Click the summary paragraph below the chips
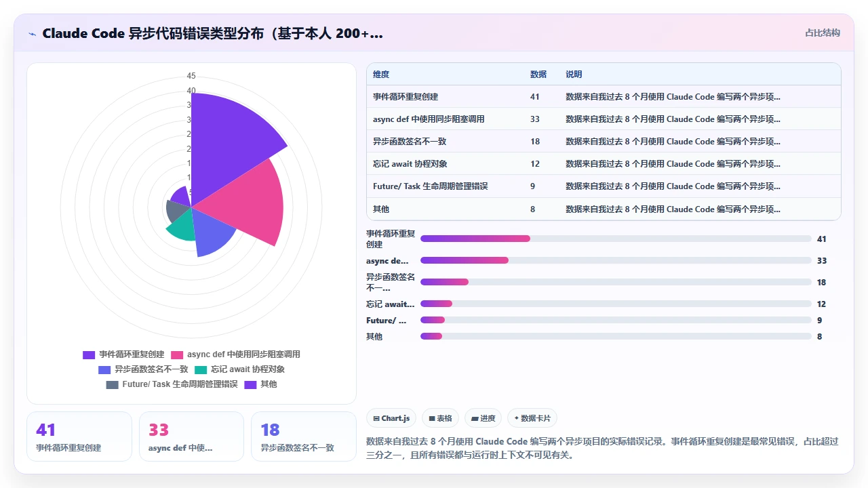Image resolution: width=868 pixels, height=488 pixels. pyautogui.click(x=602, y=448)
